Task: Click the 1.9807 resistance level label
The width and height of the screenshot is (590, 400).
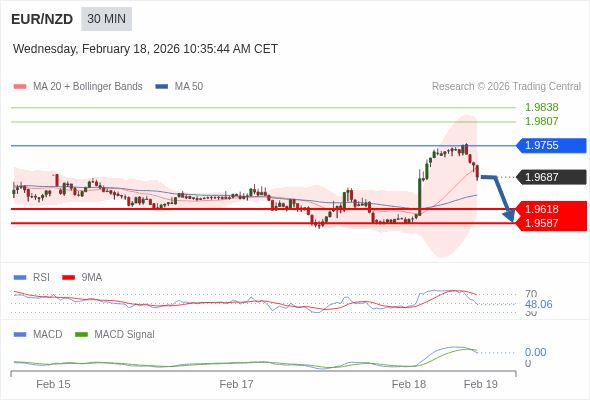Action: 541,121
